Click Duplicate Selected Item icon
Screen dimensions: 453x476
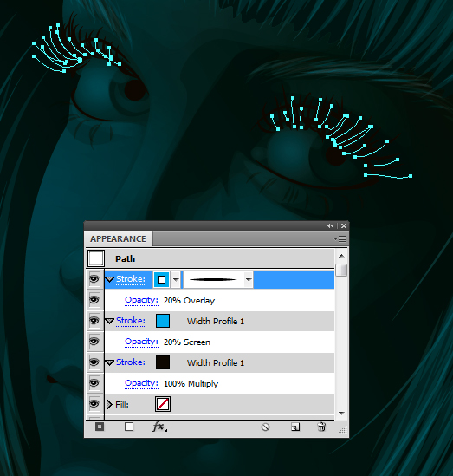[295, 427]
